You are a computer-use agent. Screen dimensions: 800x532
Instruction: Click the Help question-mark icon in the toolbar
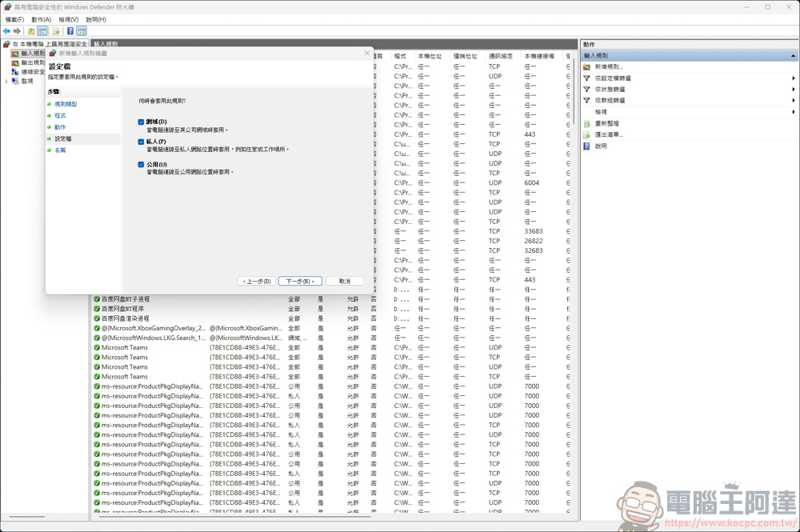(x=70, y=30)
